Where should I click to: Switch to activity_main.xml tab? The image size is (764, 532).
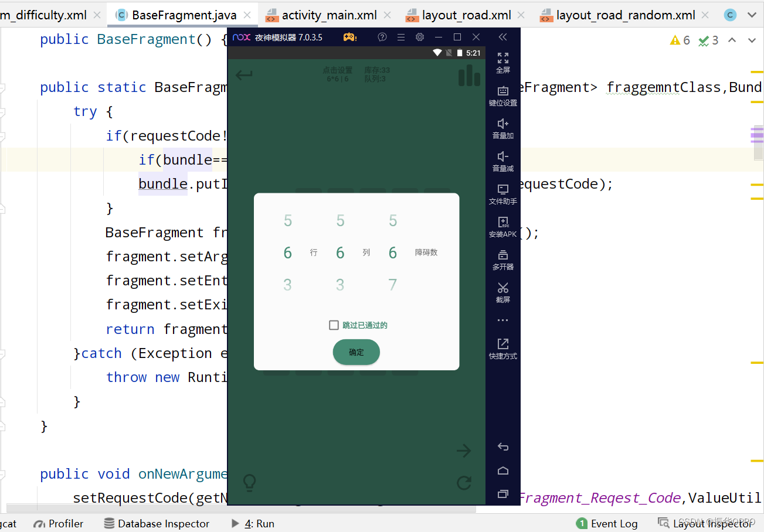pos(329,15)
